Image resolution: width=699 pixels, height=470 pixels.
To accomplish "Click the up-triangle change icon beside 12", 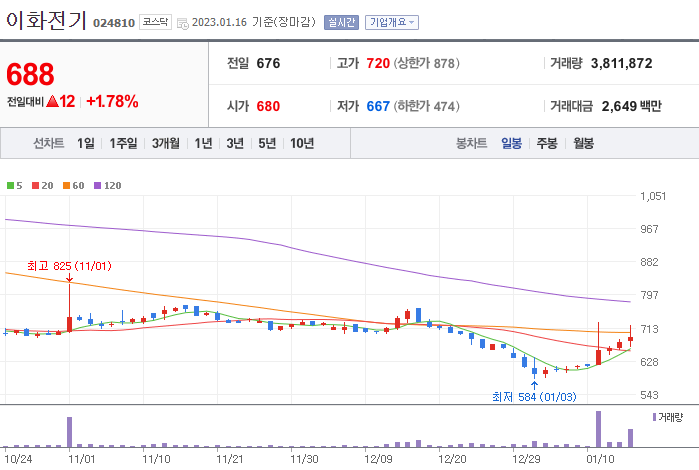I will coord(53,102).
